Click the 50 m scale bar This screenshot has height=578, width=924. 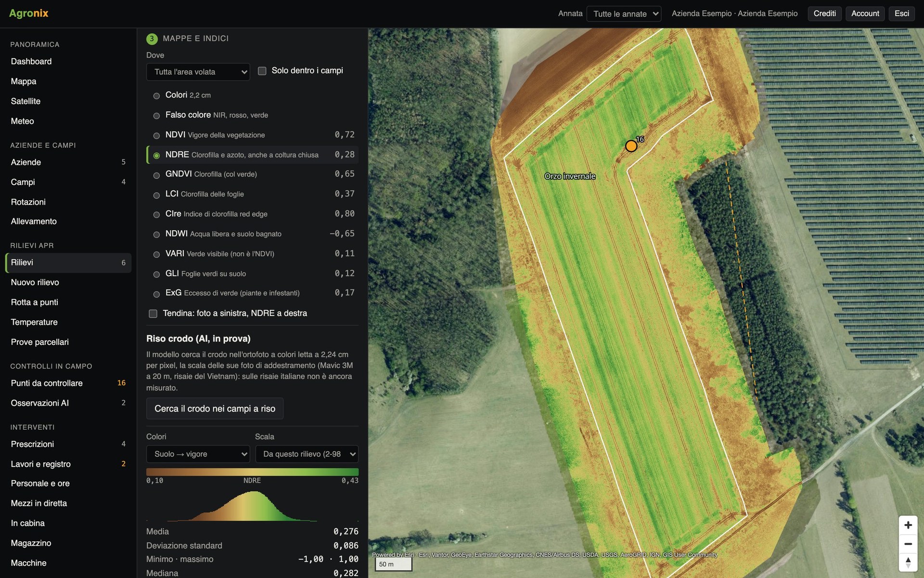point(394,564)
